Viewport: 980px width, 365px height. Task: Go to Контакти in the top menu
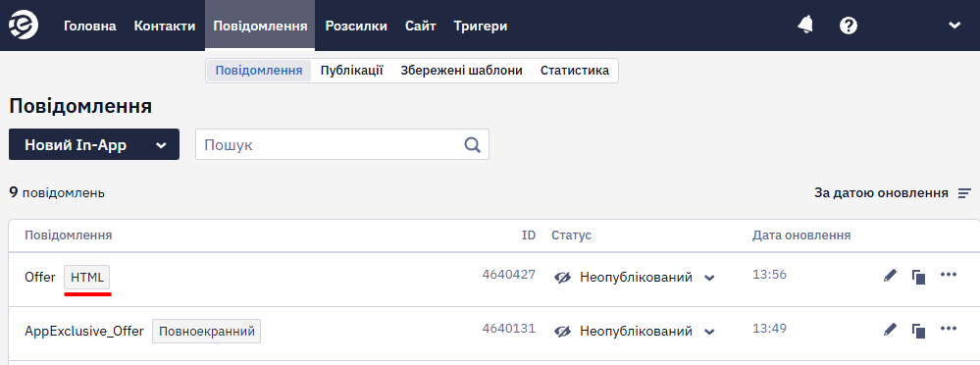[165, 26]
